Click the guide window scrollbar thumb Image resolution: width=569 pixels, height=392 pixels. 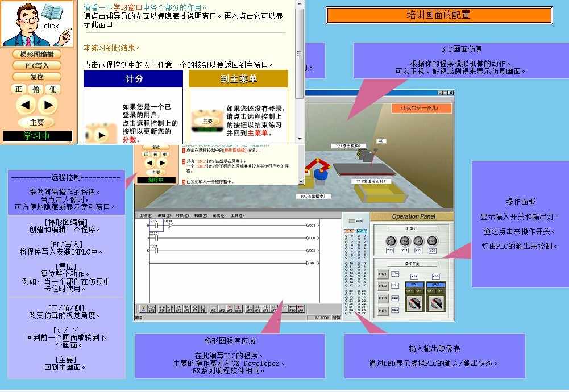pyautogui.click(x=300, y=53)
